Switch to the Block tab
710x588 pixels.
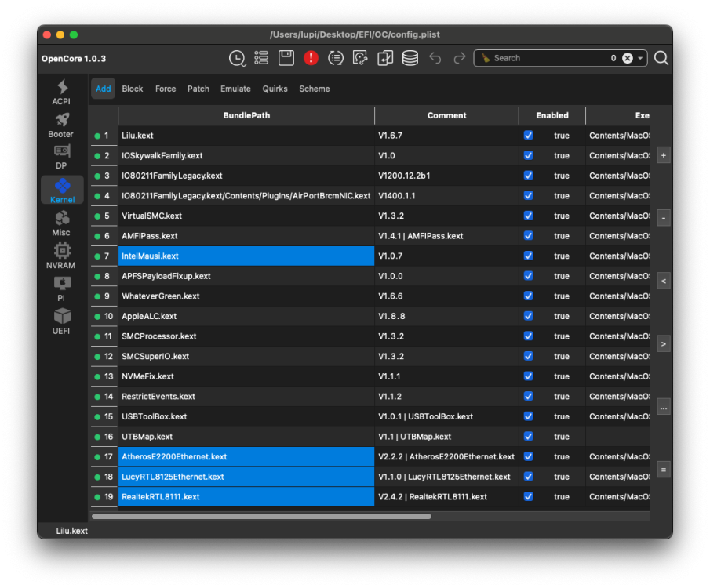pos(133,89)
